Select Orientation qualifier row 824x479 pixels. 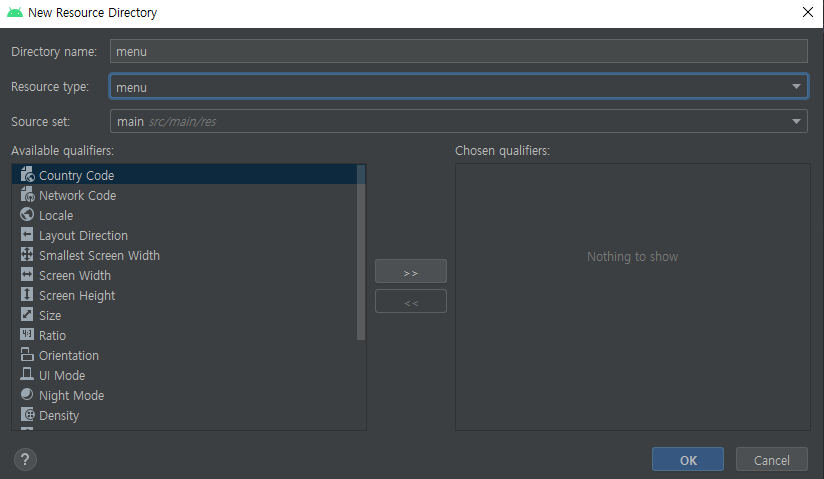[x=184, y=354]
